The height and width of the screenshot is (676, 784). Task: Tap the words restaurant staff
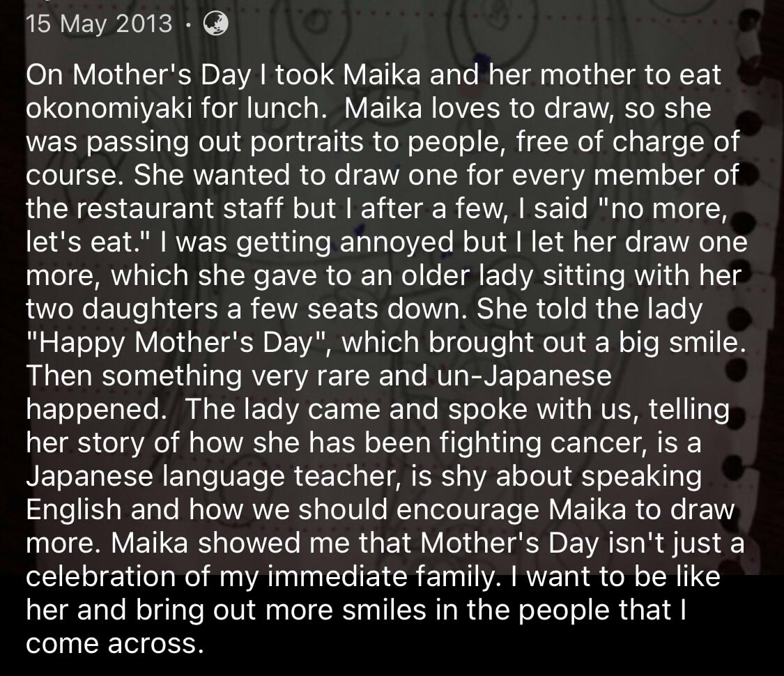click(180, 209)
